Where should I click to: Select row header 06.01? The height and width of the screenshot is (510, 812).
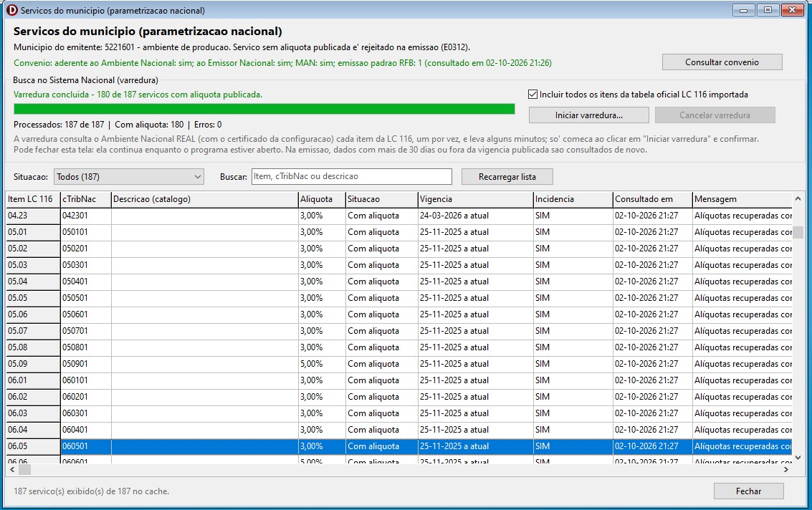(33, 380)
